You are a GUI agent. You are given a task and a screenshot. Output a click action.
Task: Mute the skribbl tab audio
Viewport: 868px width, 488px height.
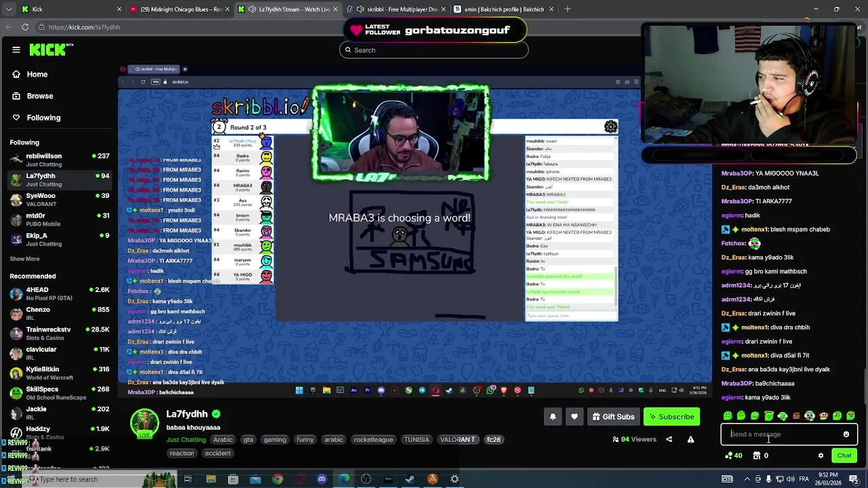[360, 9]
